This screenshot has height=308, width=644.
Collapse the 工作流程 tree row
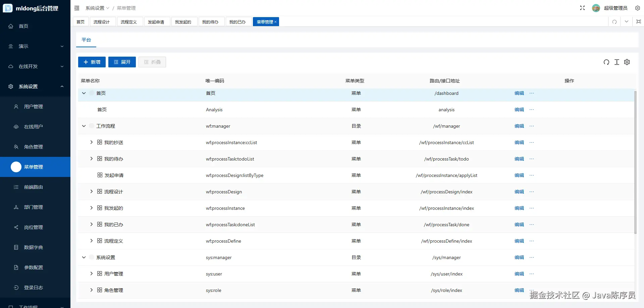click(x=84, y=126)
